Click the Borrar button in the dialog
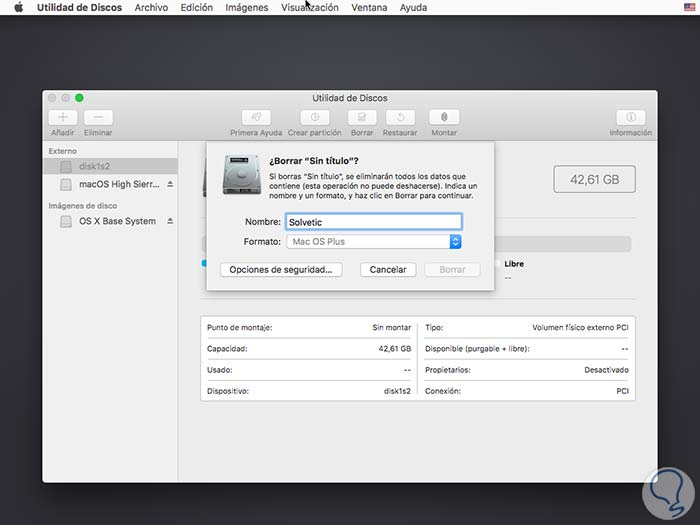Screen dimensions: 700x525 pyautogui.click(x=452, y=270)
